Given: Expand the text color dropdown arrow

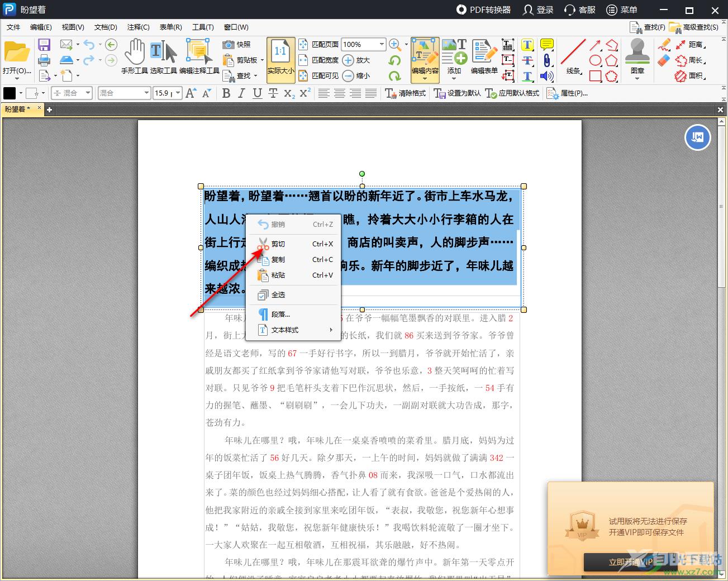Looking at the screenshot, I should point(21,93).
